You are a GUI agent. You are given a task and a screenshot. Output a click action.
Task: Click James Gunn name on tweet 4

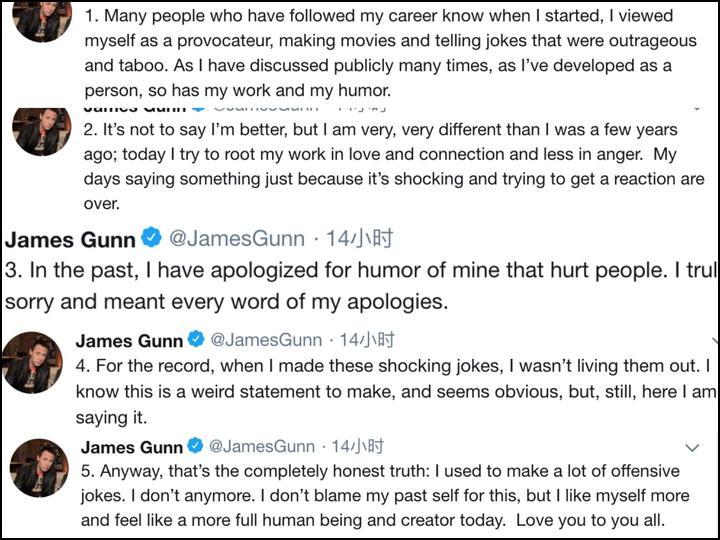[x=131, y=340]
